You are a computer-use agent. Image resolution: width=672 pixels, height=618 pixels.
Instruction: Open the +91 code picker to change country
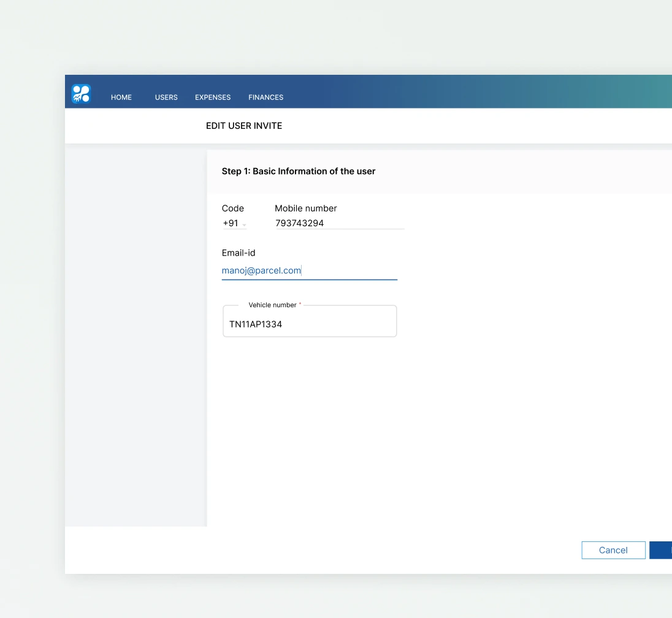coord(233,223)
